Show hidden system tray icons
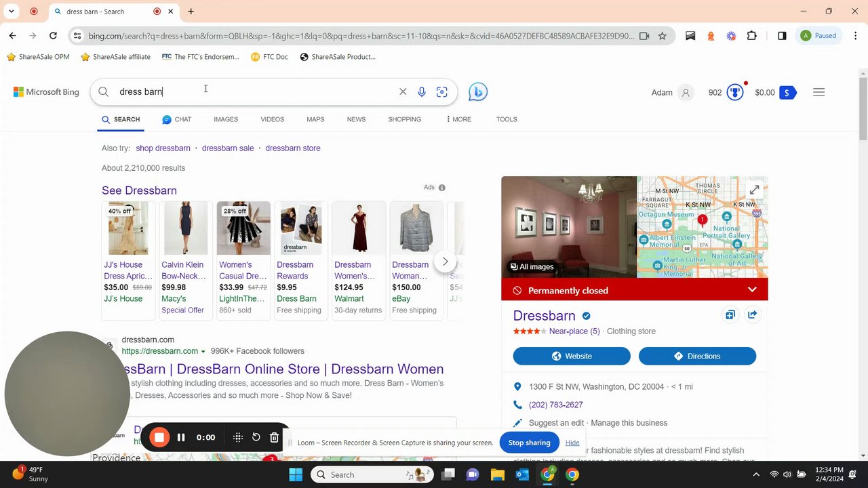 [755, 474]
